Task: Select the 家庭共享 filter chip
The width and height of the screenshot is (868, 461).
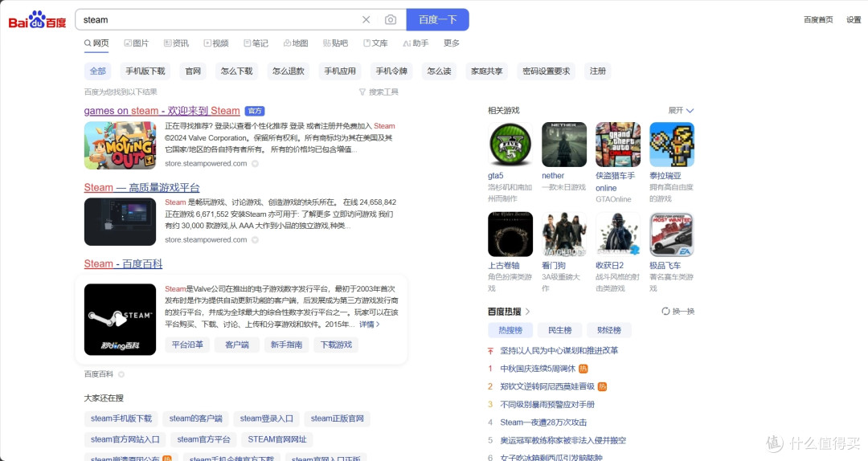Action: tap(486, 71)
